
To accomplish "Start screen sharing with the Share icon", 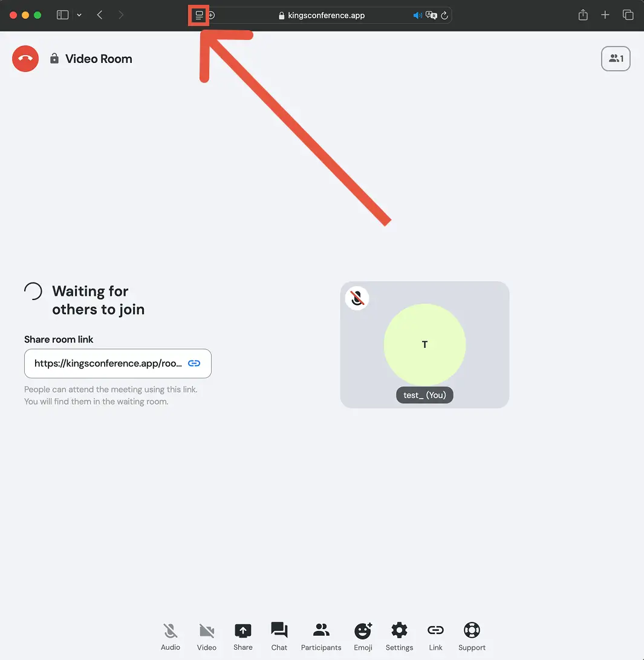I will [243, 636].
